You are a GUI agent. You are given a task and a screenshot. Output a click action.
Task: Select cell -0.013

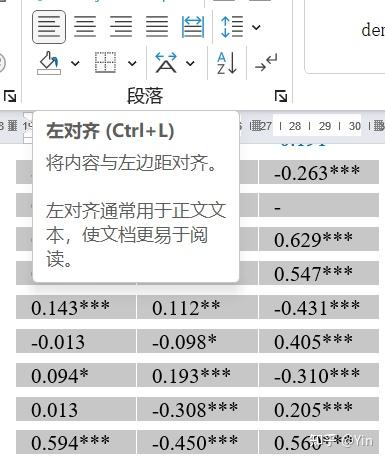[76, 341]
